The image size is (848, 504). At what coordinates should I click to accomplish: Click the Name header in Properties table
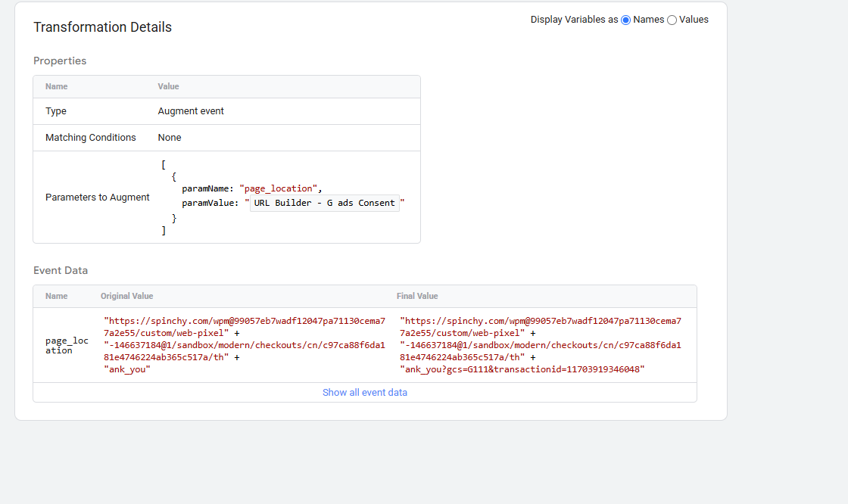[x=56, y=86]
